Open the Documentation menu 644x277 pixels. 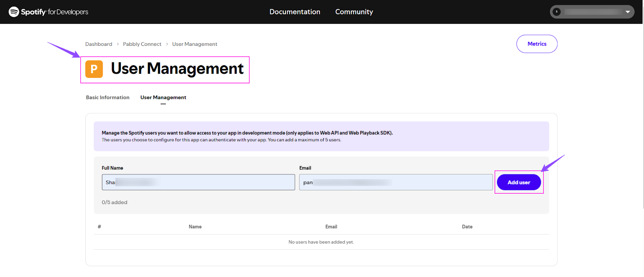[295, 12]
